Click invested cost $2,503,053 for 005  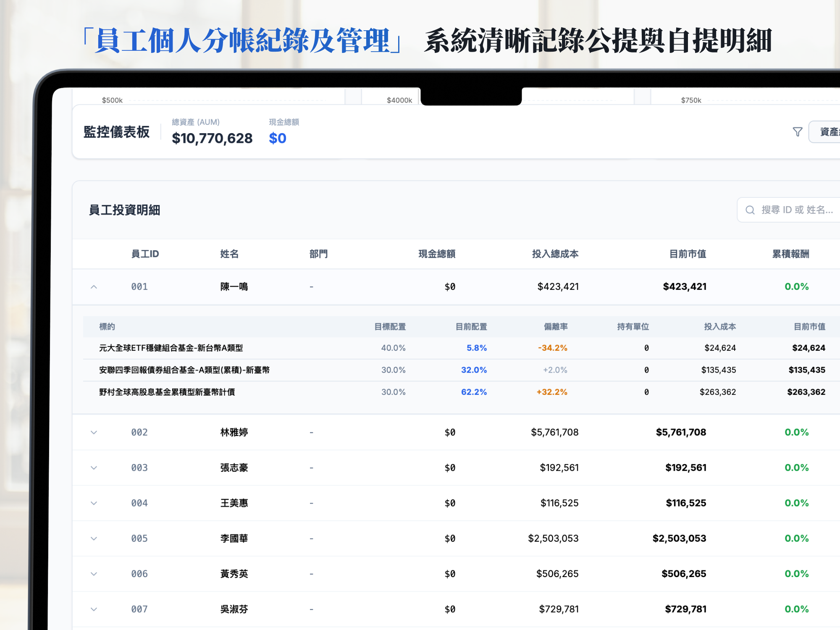553,538
